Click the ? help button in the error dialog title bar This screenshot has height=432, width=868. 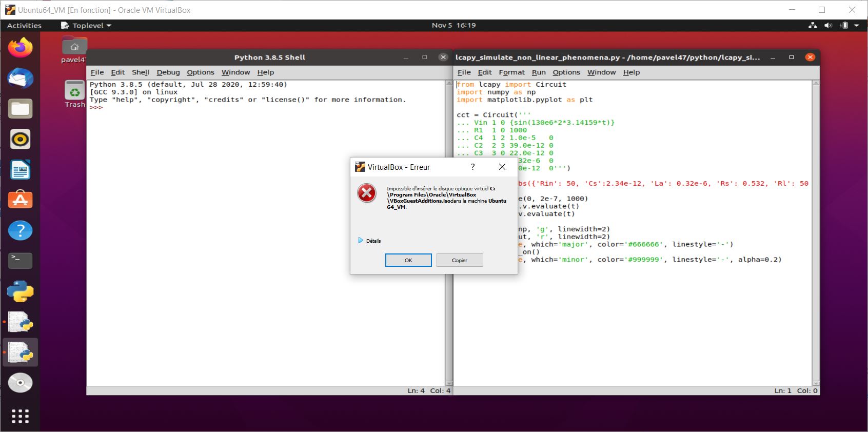coord(473,167)
